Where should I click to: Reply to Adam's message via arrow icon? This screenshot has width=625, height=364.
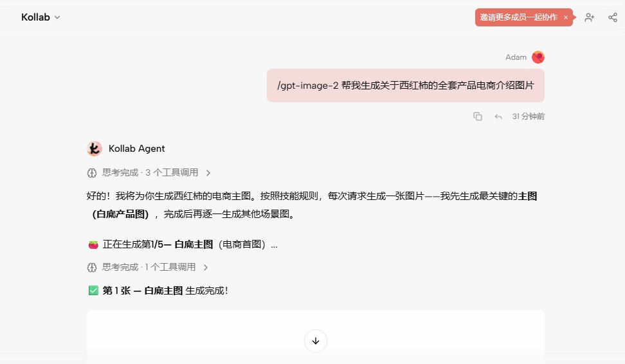click(x=498, y=116)
